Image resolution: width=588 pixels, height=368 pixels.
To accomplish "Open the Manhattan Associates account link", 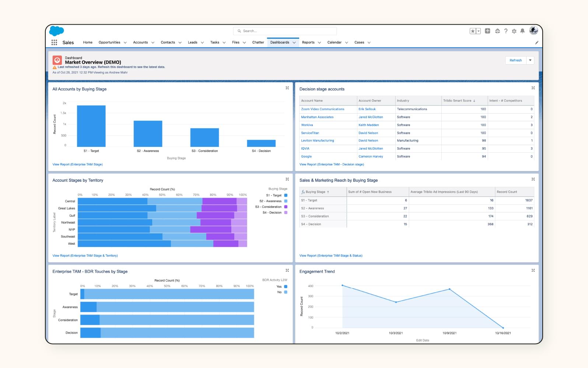I will [x=317, y=117].
